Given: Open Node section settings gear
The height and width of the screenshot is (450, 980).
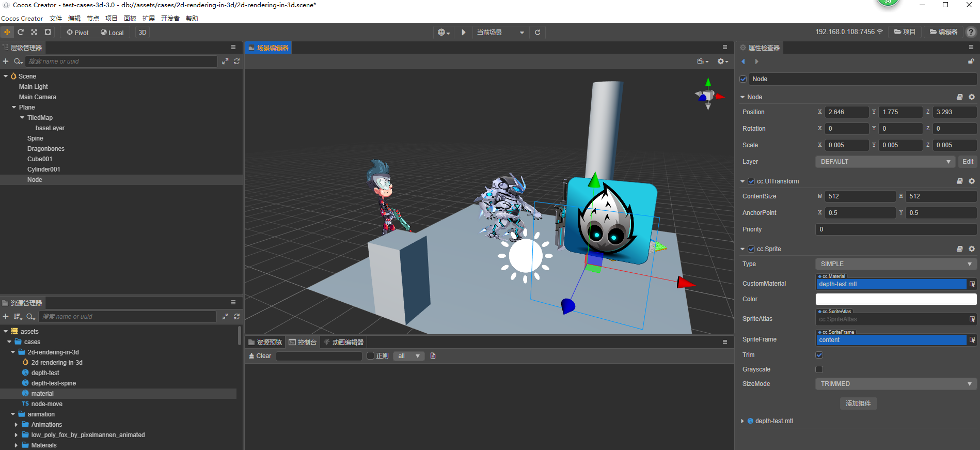Looking at the screenshot, I should coord(972,97).
